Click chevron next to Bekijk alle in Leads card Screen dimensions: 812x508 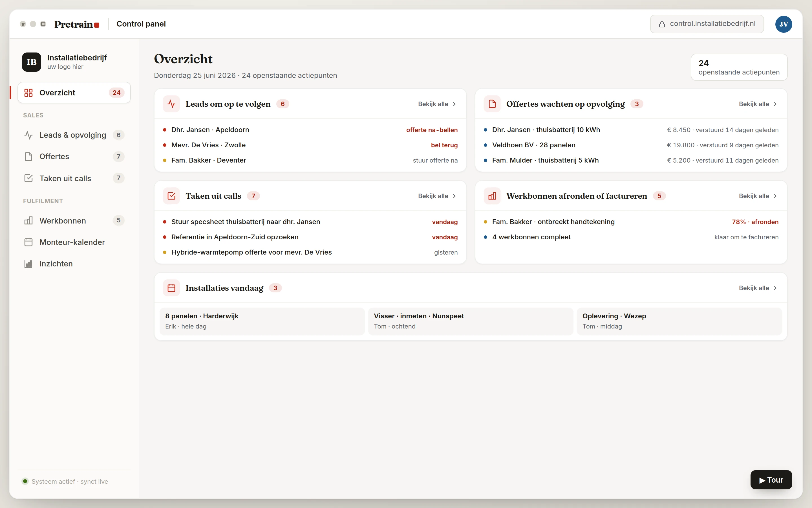click(454, 104)
